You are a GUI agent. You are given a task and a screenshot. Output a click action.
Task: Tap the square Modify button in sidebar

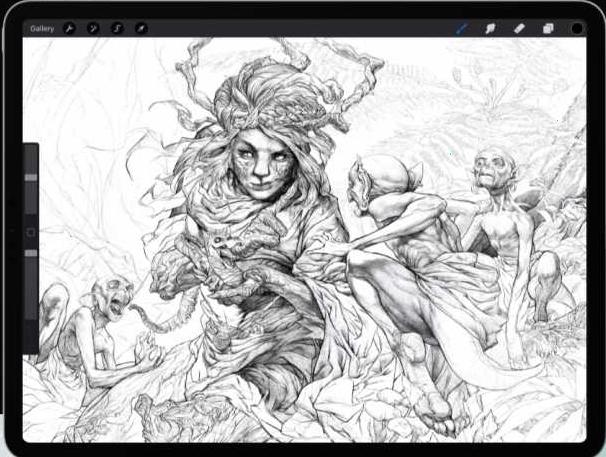pos(31,232)
